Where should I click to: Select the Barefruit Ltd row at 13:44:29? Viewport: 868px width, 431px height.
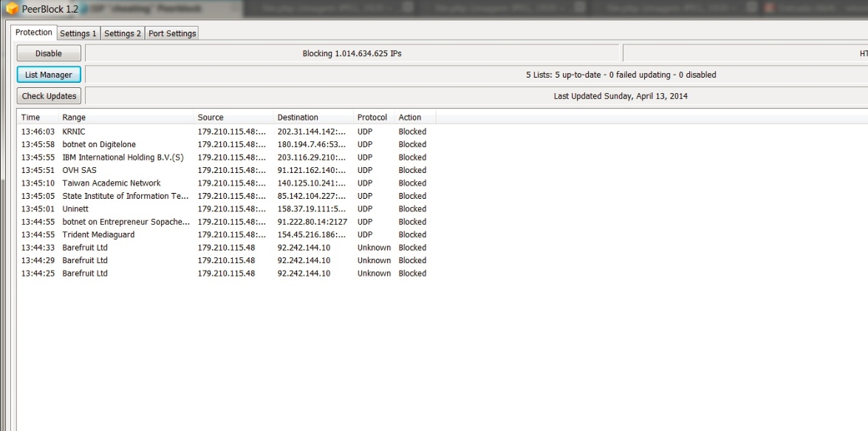226,260
